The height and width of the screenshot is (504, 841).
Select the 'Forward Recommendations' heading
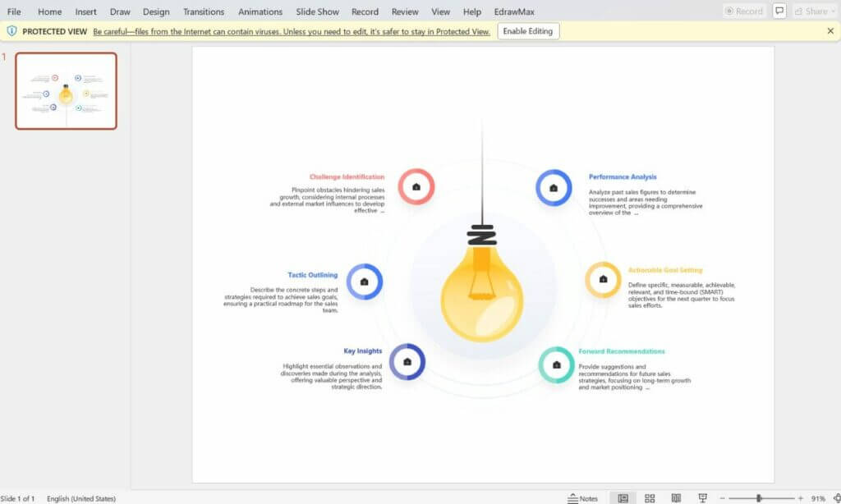[621, 351]
